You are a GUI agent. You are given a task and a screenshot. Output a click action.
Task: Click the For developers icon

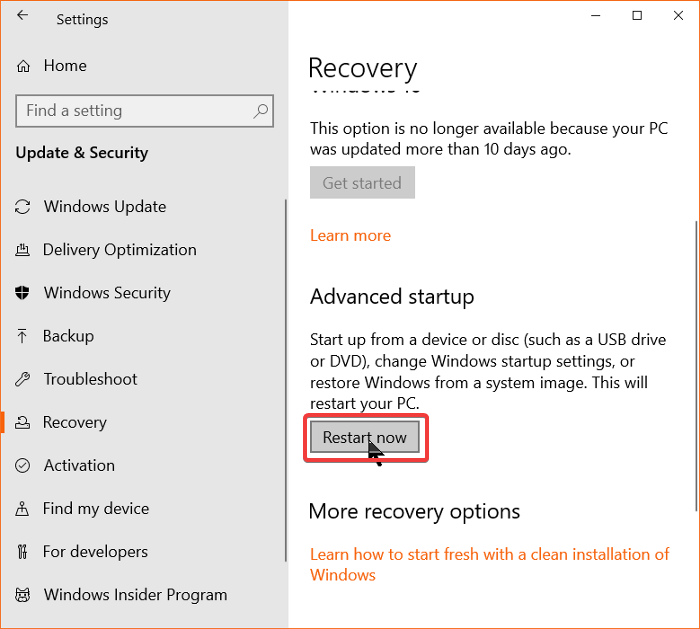point(23,551)
